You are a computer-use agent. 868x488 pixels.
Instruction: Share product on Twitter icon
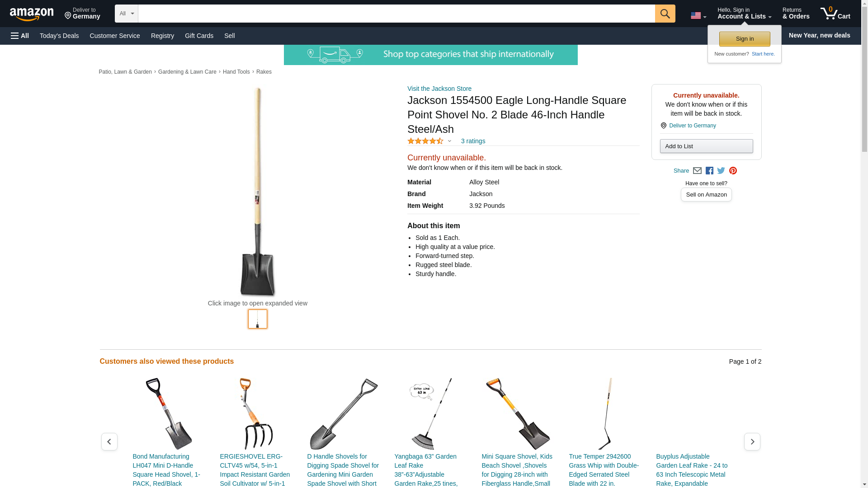click(721, 171)
